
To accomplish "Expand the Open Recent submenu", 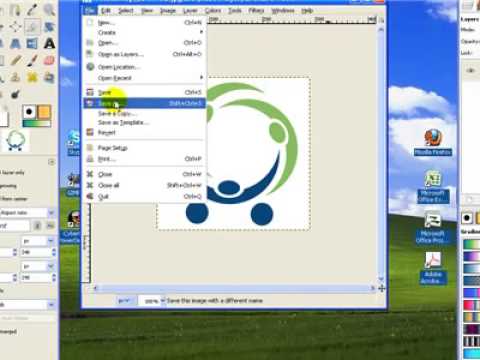I will [x=145, y=78].
